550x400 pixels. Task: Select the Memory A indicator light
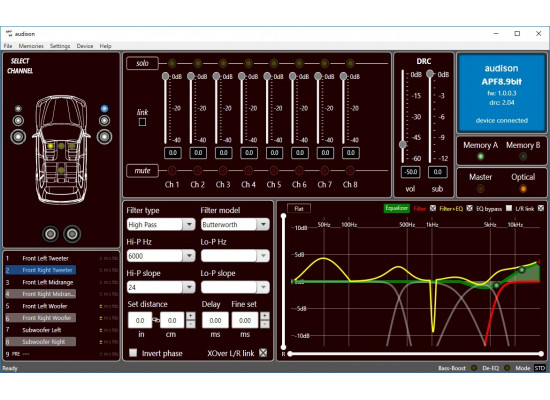pyautogui.click(x=481, y=156)
